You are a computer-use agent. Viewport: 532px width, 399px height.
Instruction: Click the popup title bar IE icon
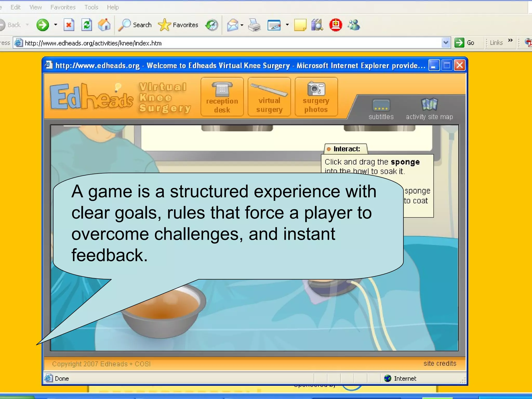coord(49,65)
